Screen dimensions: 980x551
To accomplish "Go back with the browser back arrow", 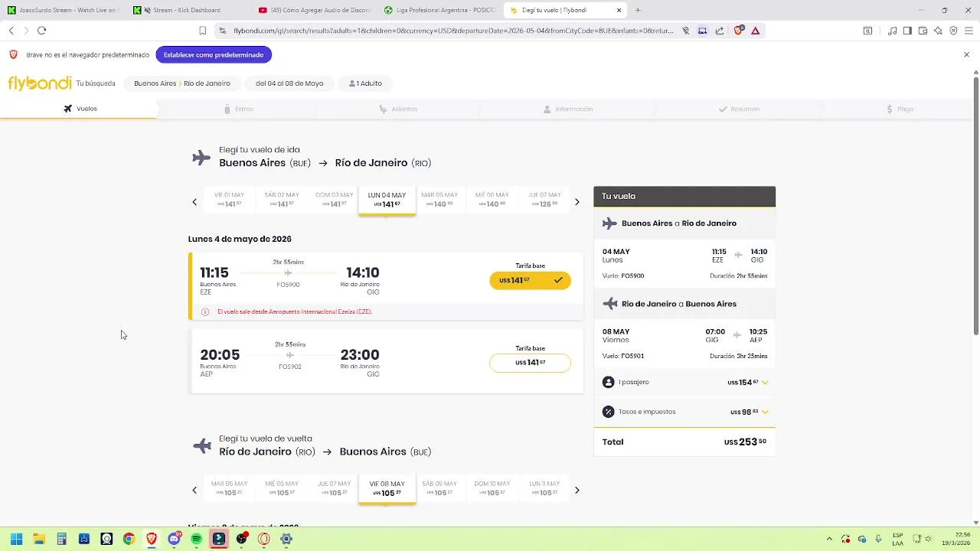I will [11, 31].
